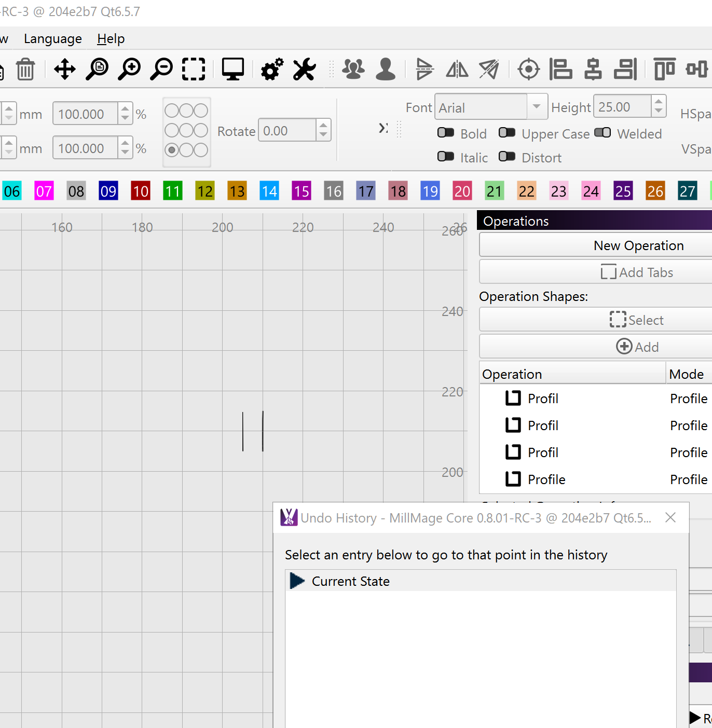Toggle the Italic switch
Viewport: 712px width, 728px height.
pos(446,157)
